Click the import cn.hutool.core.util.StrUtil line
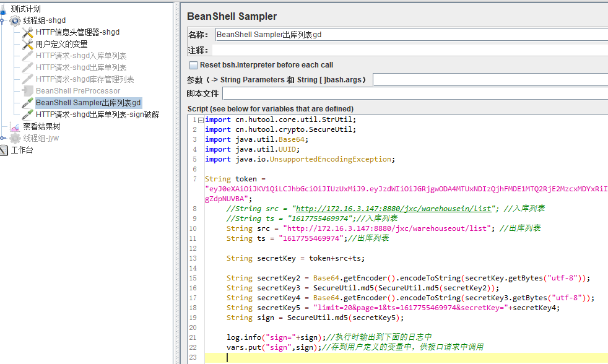 pyautogui.click(x=280, y=119)
